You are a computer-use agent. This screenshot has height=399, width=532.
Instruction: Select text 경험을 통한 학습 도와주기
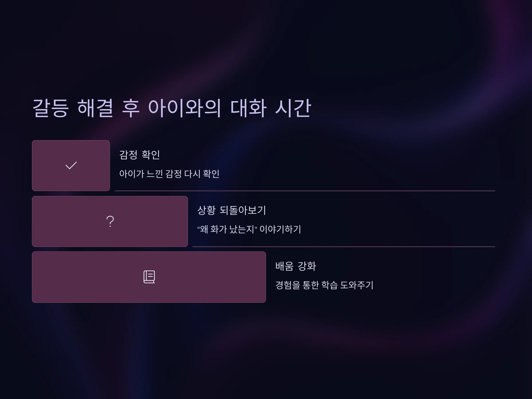(324, 285)
